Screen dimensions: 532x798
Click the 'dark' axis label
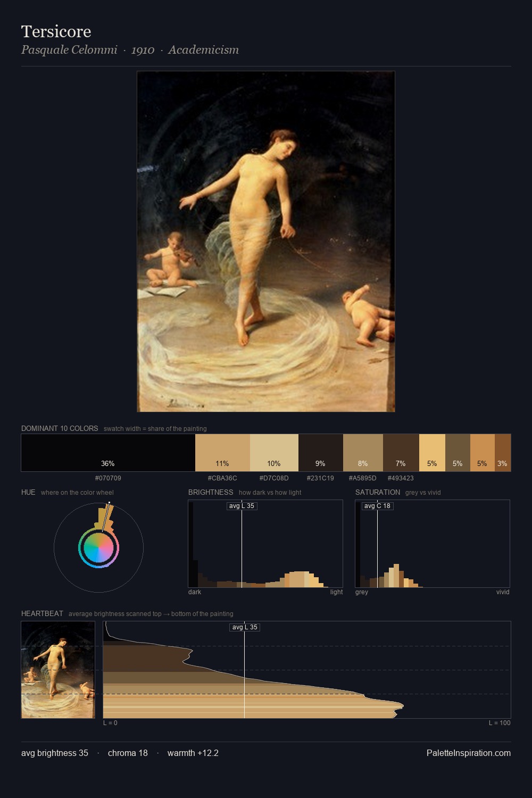pos(195,592)
